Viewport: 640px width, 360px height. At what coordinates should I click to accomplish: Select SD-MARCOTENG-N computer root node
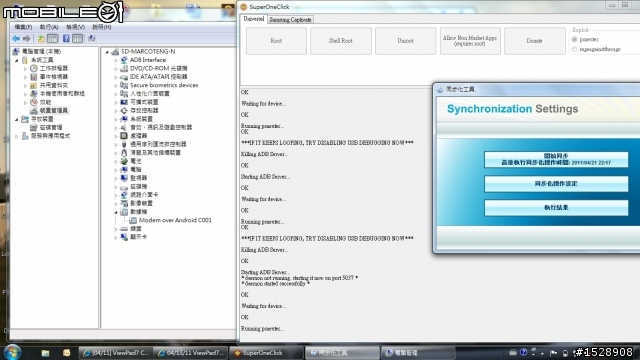click(x=148, y=51)
